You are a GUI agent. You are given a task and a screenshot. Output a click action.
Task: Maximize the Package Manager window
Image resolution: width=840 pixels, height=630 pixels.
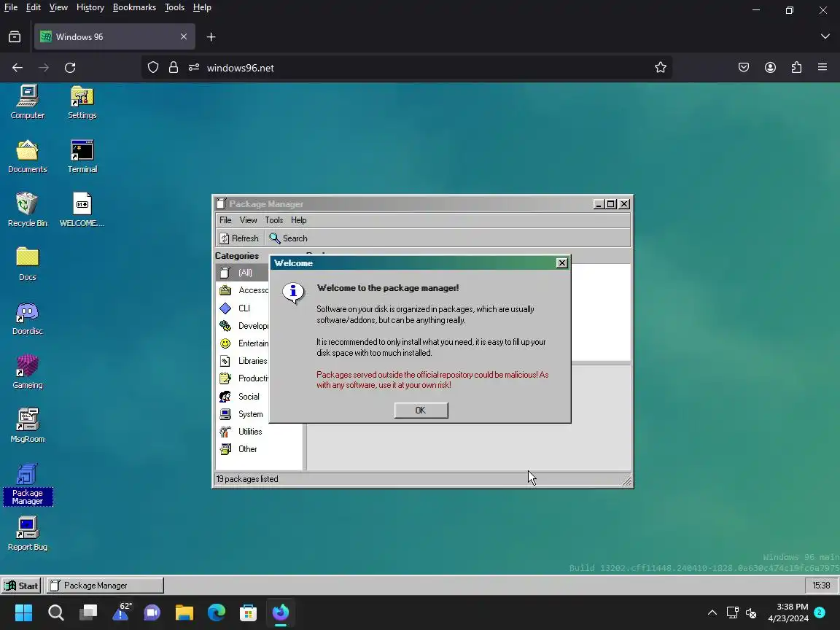[611, 204]
